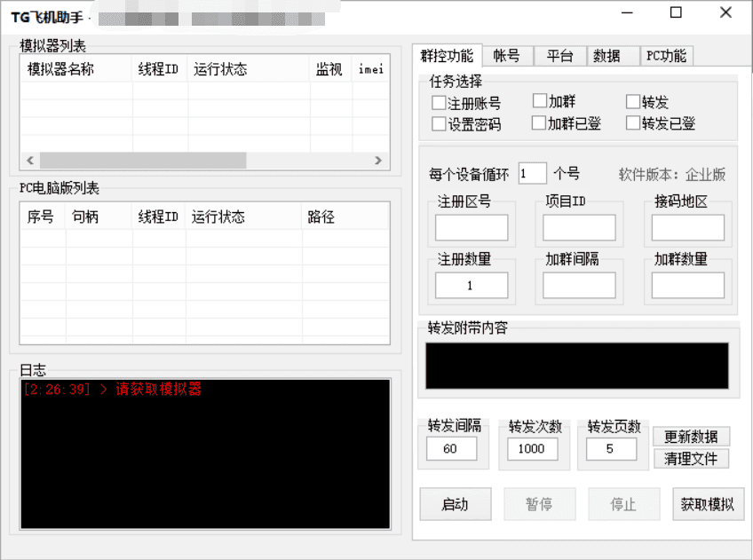Click the 运行状态 header in emulator list
Viewport: 753px width, 560px height.
pos(220,69)
